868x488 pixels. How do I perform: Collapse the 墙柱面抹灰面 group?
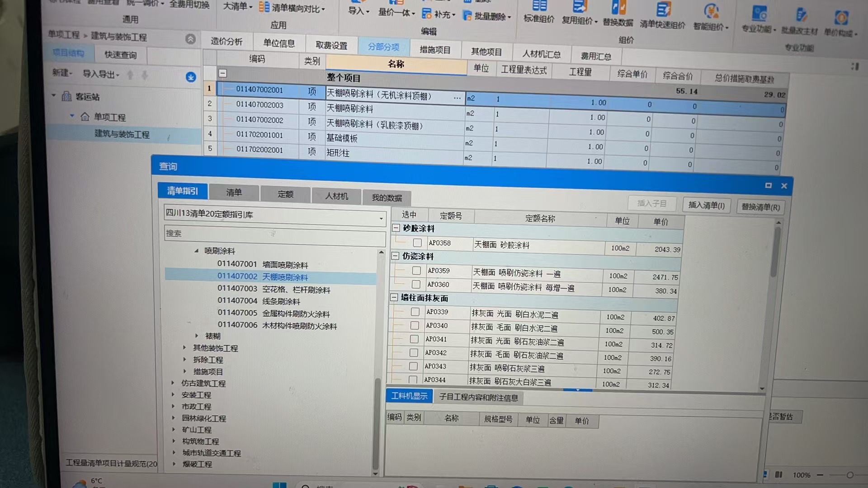coord(394,298)
